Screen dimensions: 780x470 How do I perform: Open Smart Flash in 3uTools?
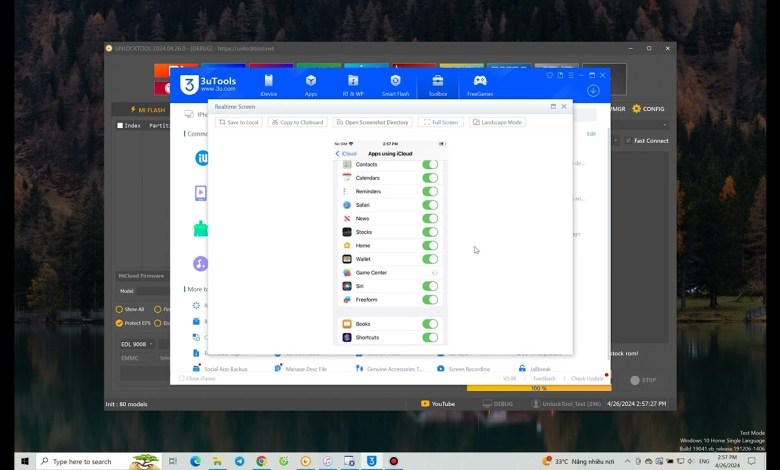(395, 84)
